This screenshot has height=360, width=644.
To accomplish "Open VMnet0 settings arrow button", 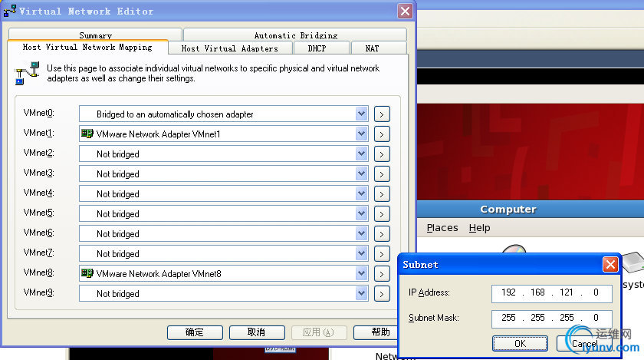I will coord(382,114).
